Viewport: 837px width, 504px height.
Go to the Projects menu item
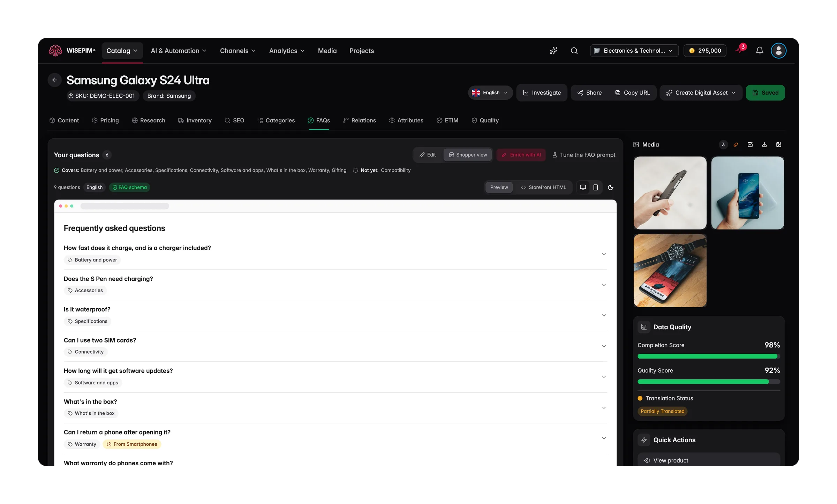click(x=362, y=51)
